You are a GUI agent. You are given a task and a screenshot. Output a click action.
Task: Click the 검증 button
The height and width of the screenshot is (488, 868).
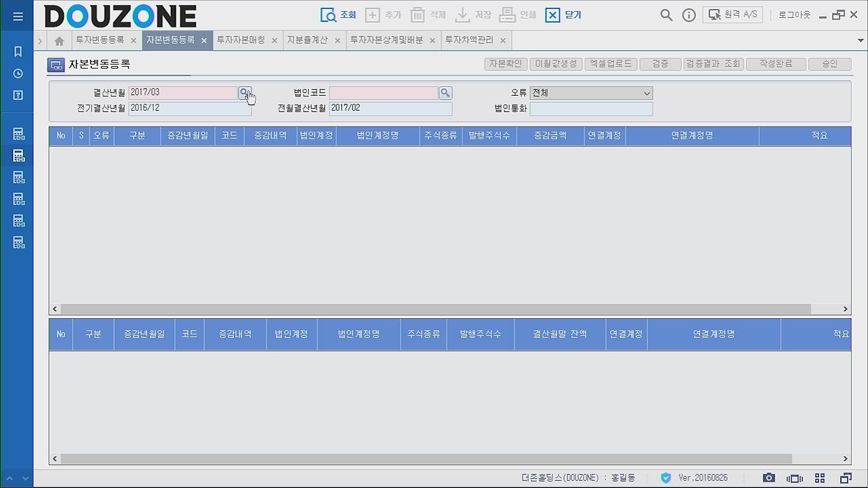click(660, 64)
